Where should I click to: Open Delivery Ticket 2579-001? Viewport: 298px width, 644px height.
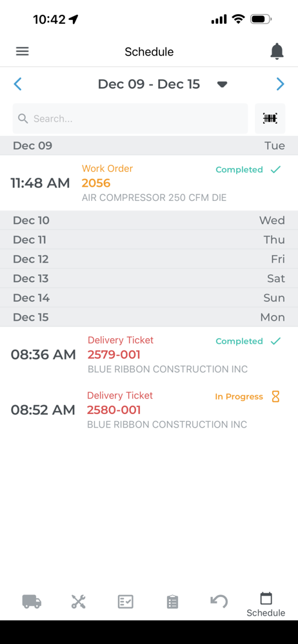click(x=149, y=354)
